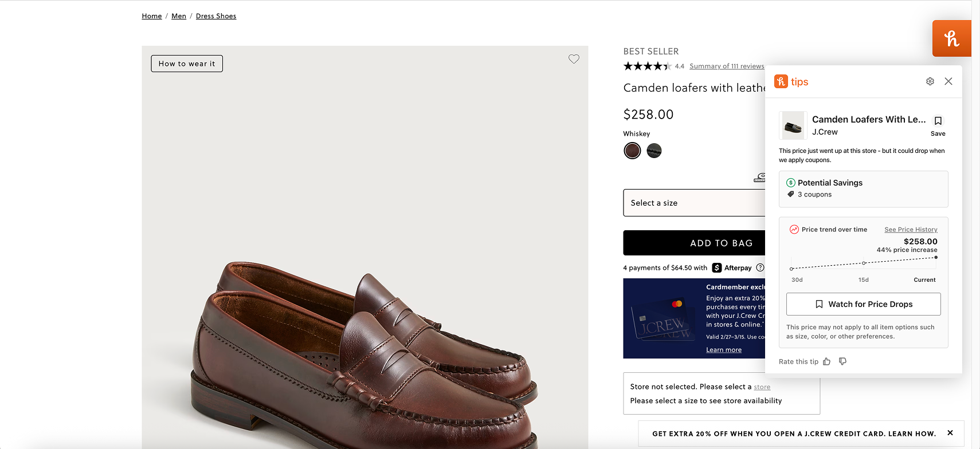Click the 15d point on price chart
Screen dimensions: 980x449
point(864,263)
